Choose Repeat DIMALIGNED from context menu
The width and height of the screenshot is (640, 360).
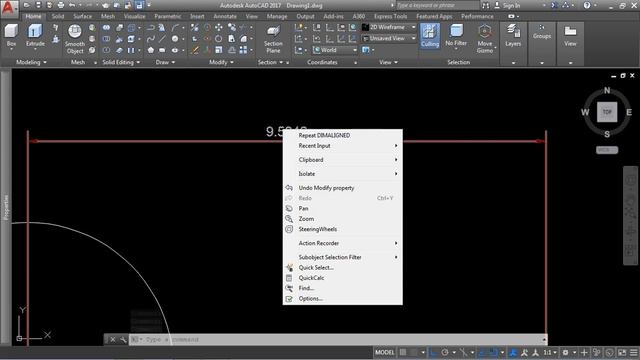(x=342, y=135)
